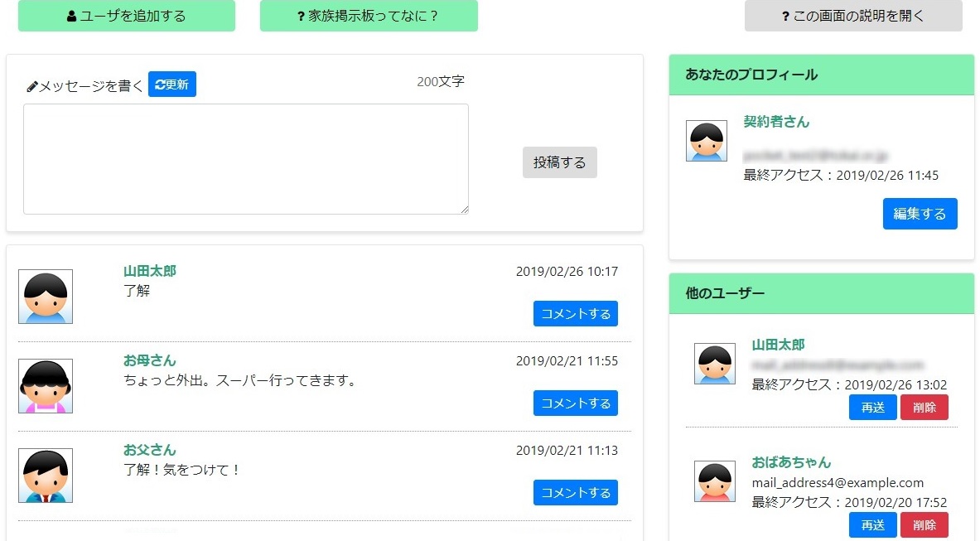Click お母さん's avatar next to her message

point(45,385)
